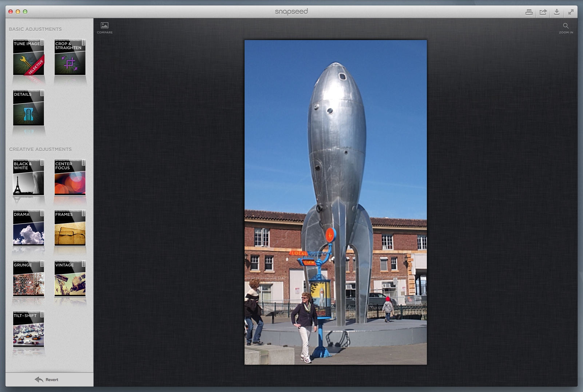Select the Drama filter
The width and height of the screenshot is (583, 392).
coord(28,228)
